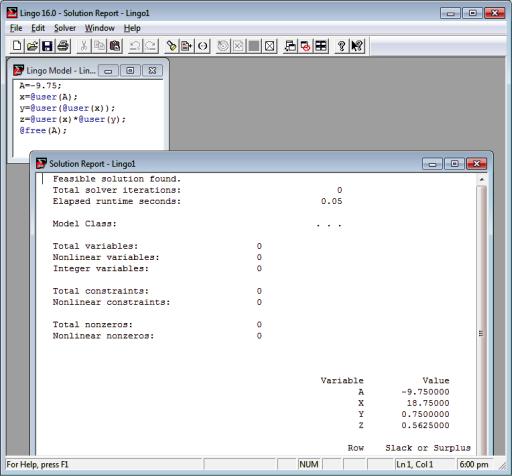Click the Copy toolbar icon

point(99,46)
